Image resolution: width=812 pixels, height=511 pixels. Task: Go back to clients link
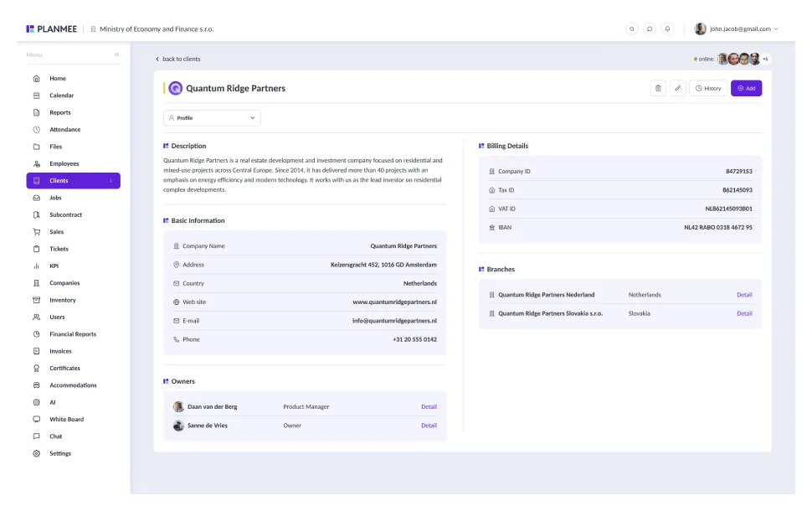click(177, 59)
